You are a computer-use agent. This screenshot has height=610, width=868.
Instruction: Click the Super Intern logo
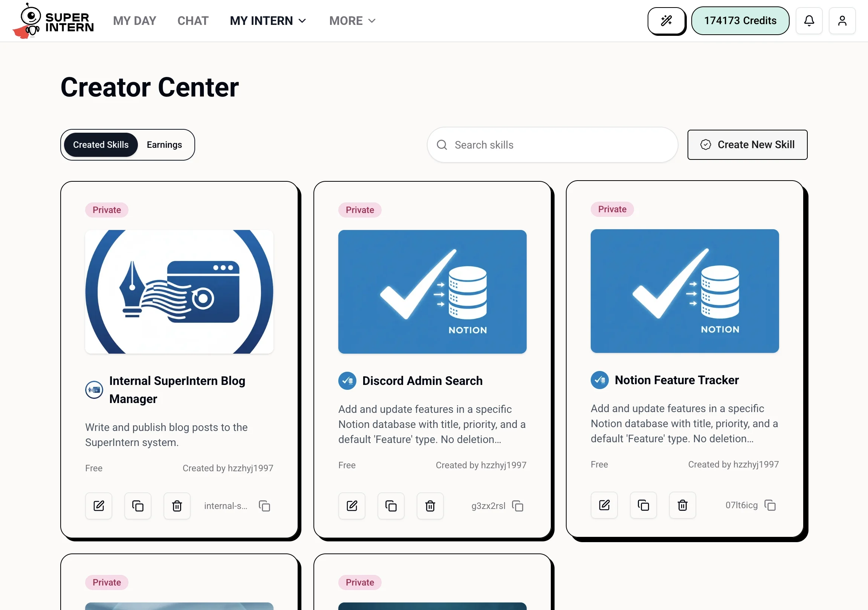53,21
